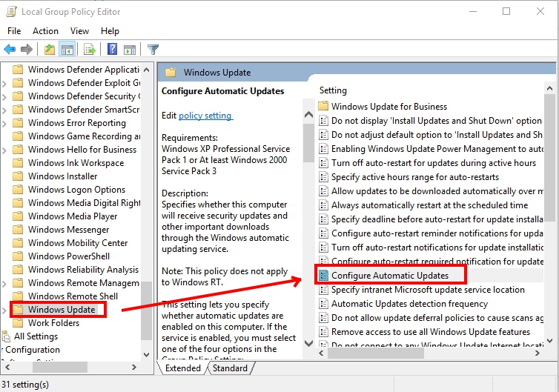Click the tree pane scroll down arrow

click(x=146, y=355)
